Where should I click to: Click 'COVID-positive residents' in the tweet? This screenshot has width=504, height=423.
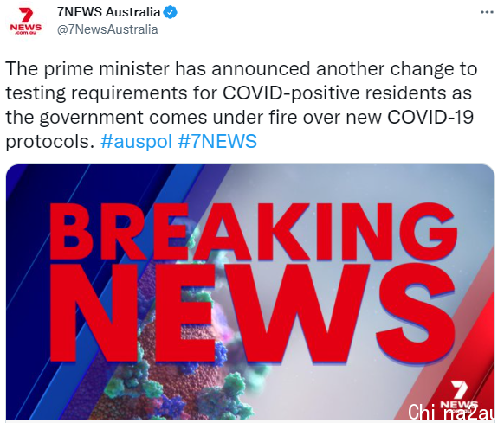334,93
